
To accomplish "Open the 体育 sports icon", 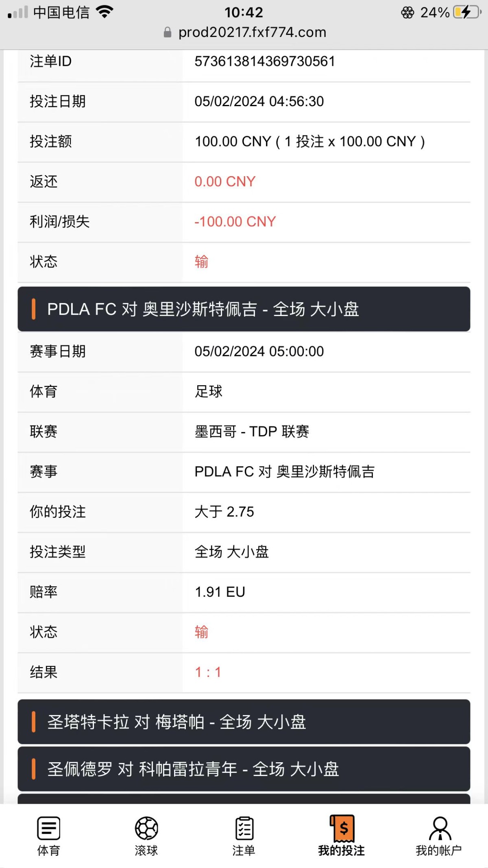I will pos(49,828).
